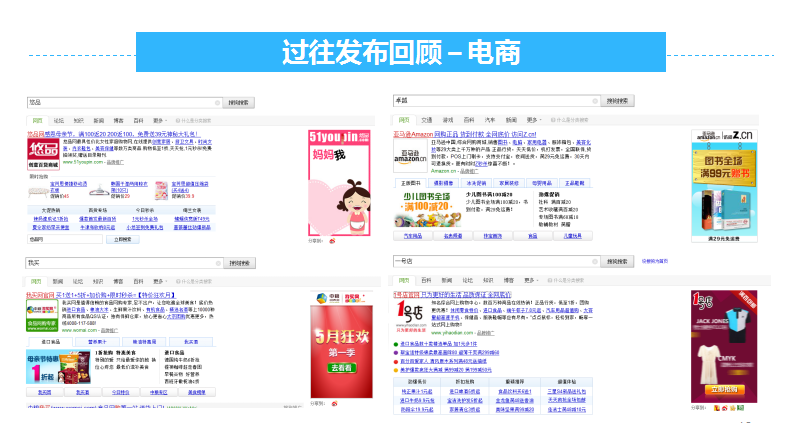This screenshot has width=798, height=423.
Task: Clear the 我买 search box with its clear icon
Action: click(218, 263)
